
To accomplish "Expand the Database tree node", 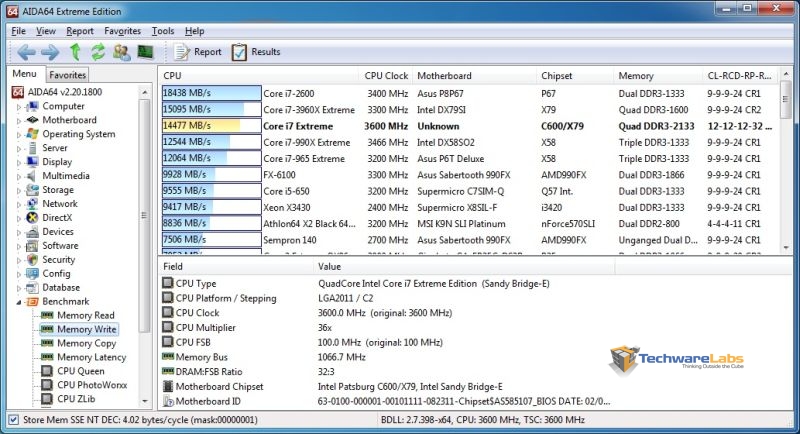I will click(19, 289).
